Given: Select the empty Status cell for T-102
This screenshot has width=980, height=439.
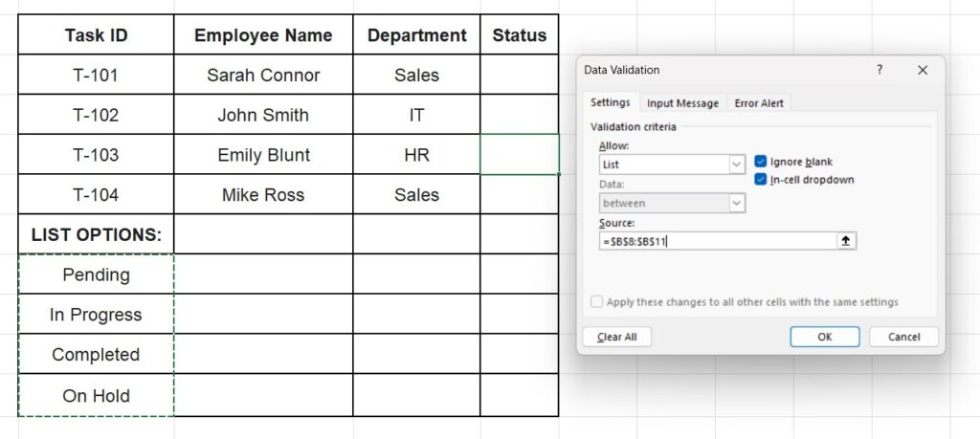Looking at the screenshot, I should pos(520,115).
